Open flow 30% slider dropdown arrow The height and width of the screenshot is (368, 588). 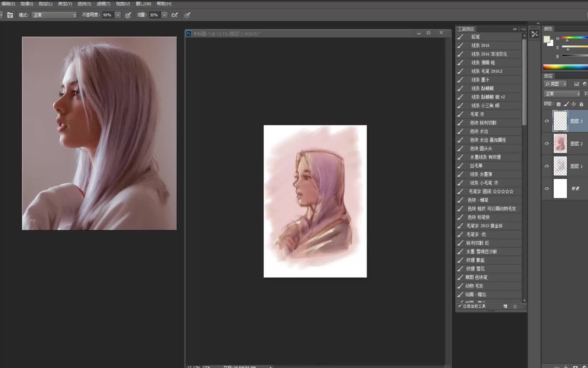point(164,15)
